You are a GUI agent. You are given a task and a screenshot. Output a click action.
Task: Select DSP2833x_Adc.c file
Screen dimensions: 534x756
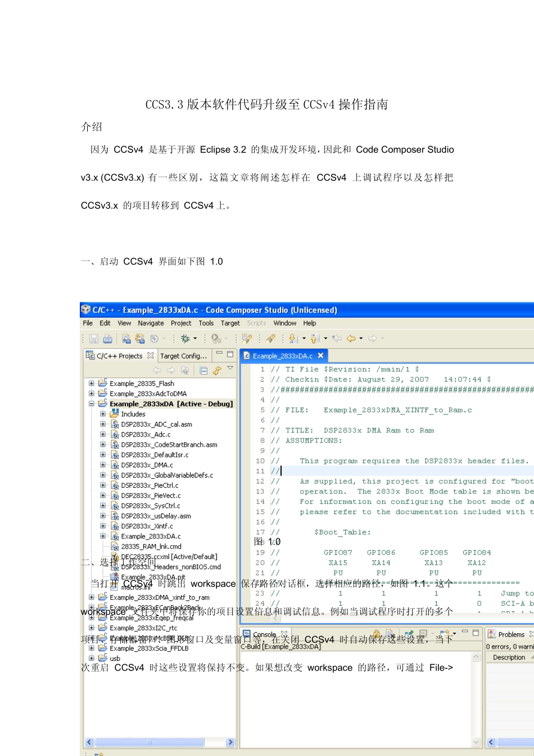click(x=146, y=434)
